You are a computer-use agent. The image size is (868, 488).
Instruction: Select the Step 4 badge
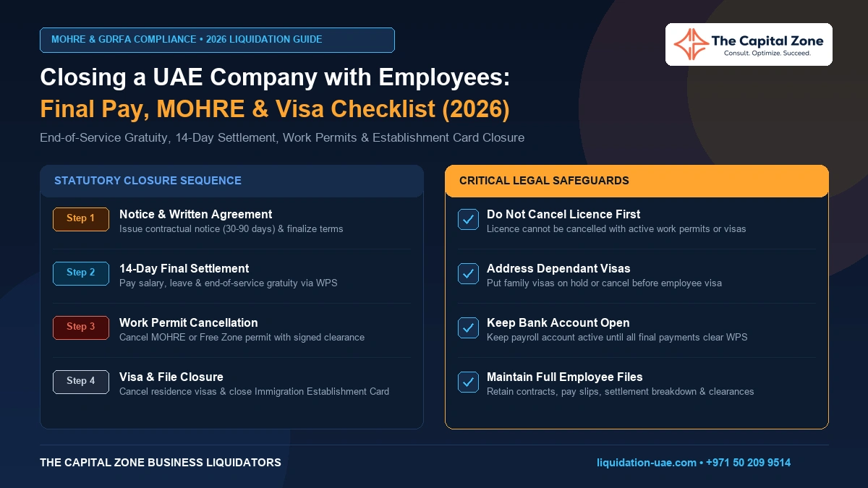81,381
